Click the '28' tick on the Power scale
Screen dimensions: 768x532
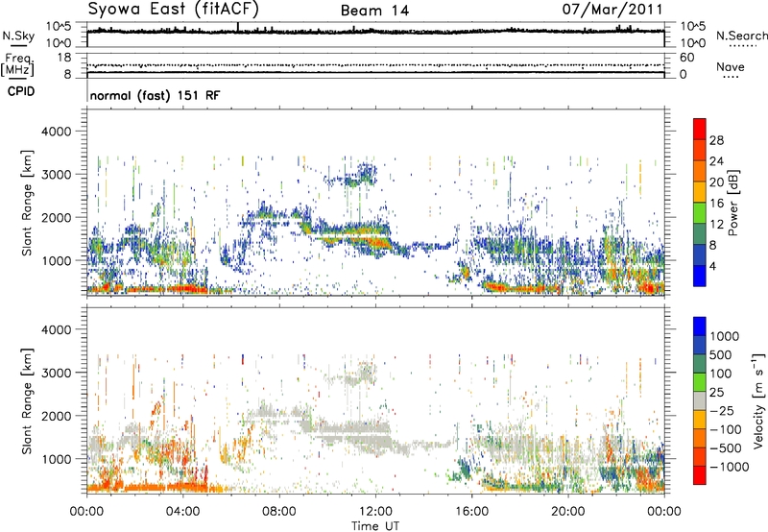click(x=716, y=140)
